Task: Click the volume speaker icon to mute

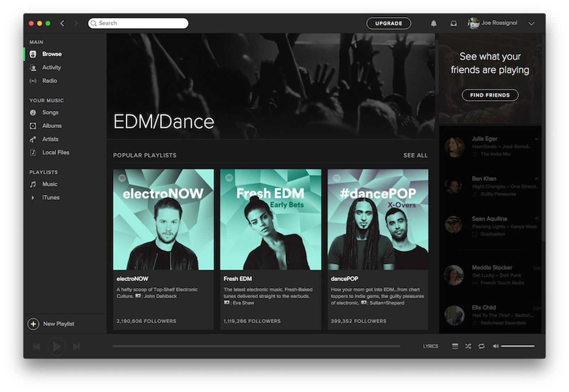Action: [x=495, y=346]
